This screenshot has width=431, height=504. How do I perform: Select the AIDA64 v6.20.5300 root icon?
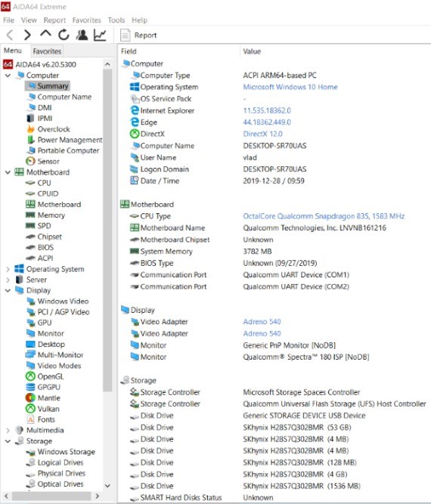8,64
